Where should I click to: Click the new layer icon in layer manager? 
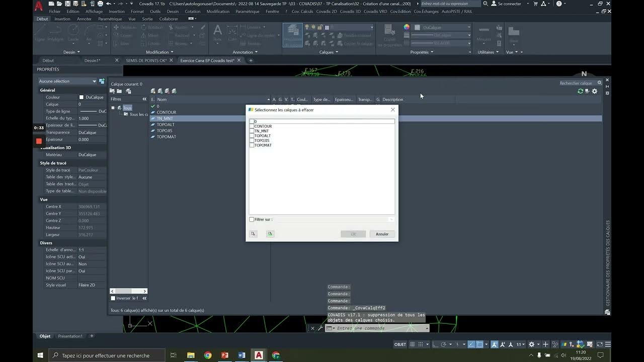tap(153, 91)
